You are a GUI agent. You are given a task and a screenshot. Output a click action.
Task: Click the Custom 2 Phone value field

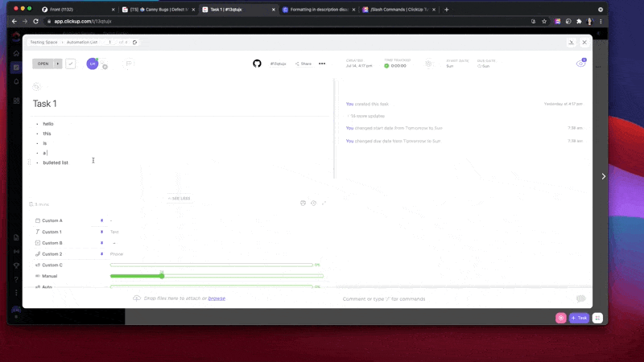tap(117, 254)
